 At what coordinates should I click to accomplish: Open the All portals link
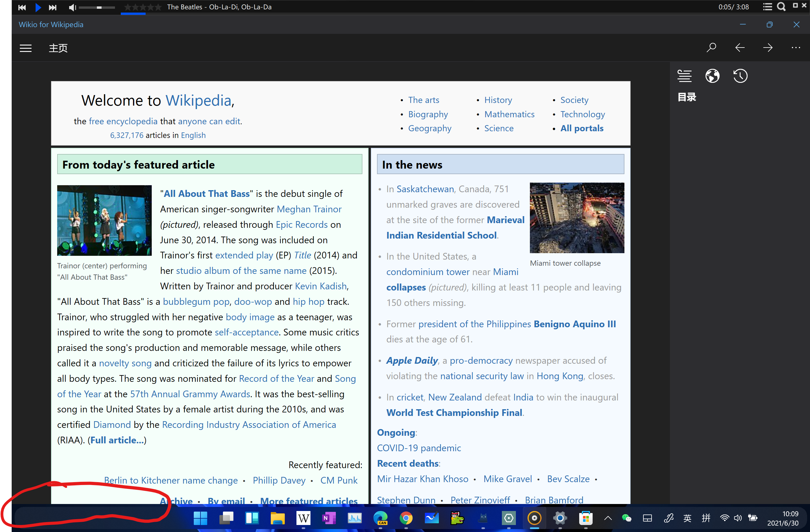tap(582, 128)
